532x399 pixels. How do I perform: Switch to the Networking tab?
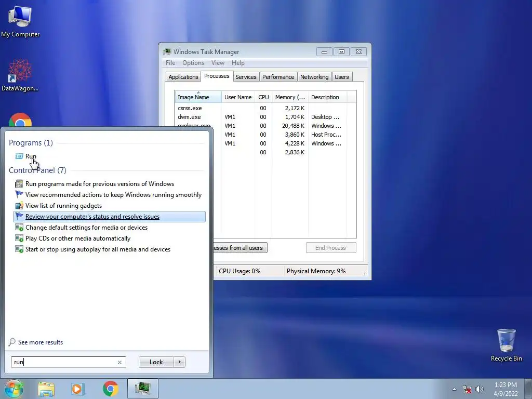point(314,77)
